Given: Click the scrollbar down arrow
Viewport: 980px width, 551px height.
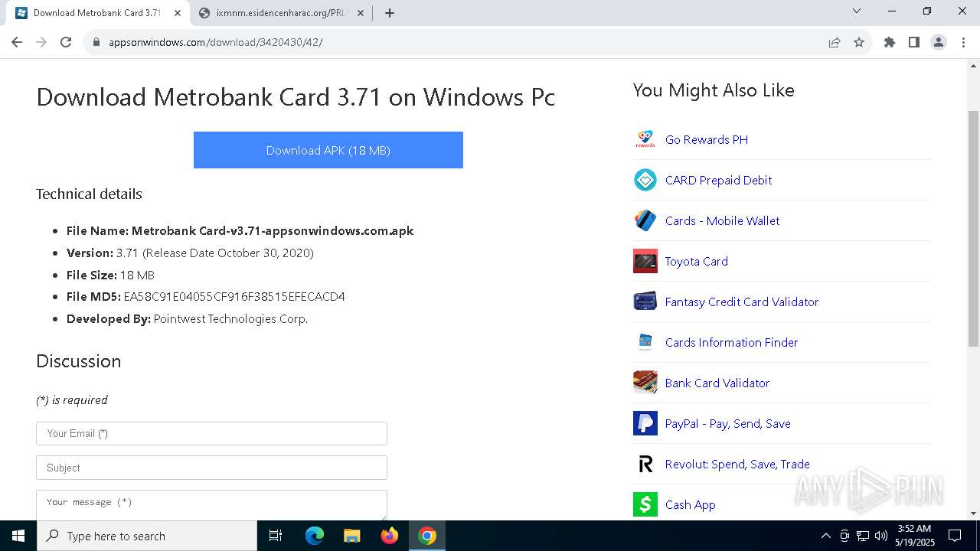Looking at the screenshot, I should [973, 514].
